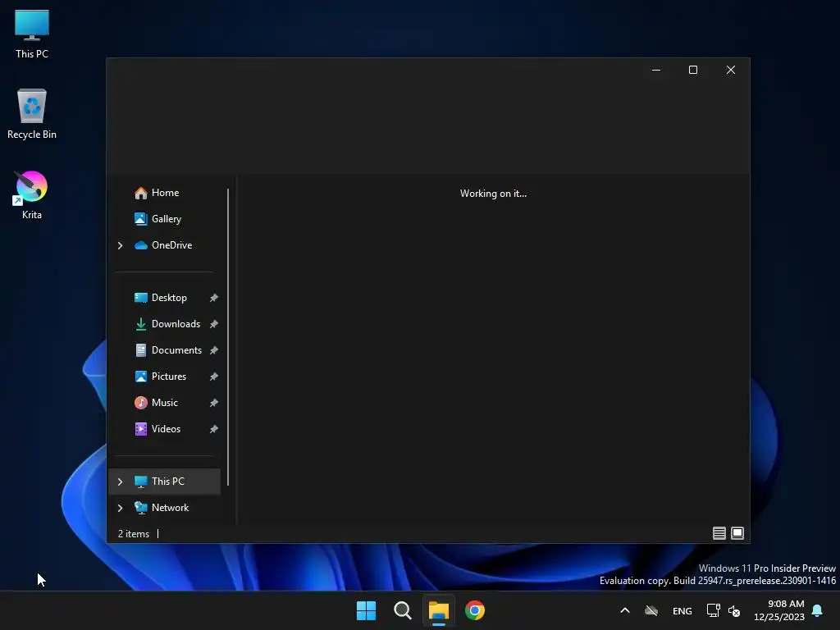Click the pin icon next to Desktop
The height and width of the screenshot is (630, 840).
coord(214,298)
